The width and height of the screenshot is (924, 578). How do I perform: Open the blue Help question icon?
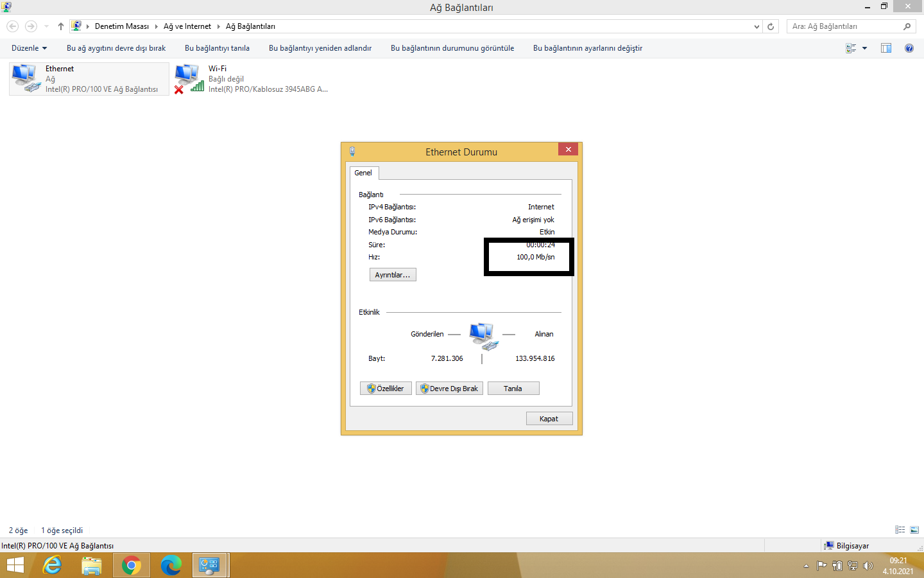tap(909, 48)
